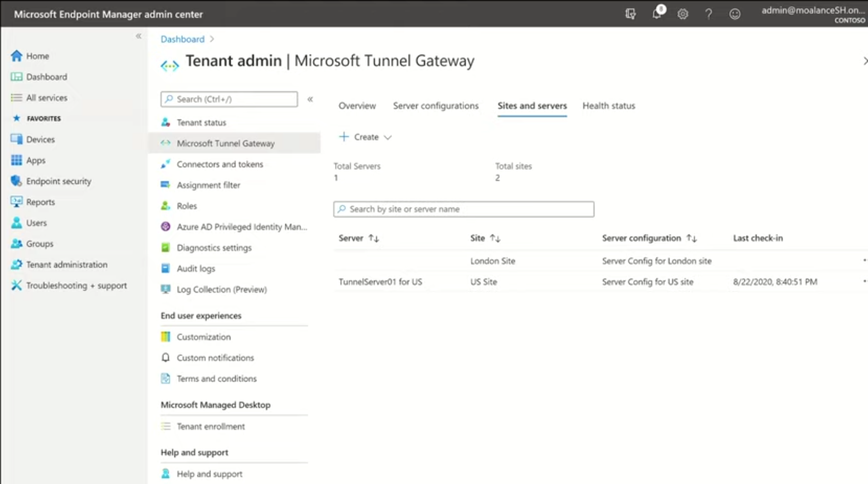Switch to the Health status tab
The height and width of the screenshot is (484, 868).
pyautogui.click(x=609, y=105)
